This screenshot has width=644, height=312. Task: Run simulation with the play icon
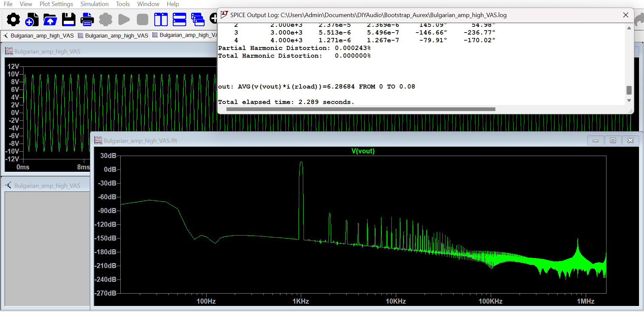coord(124,19)
